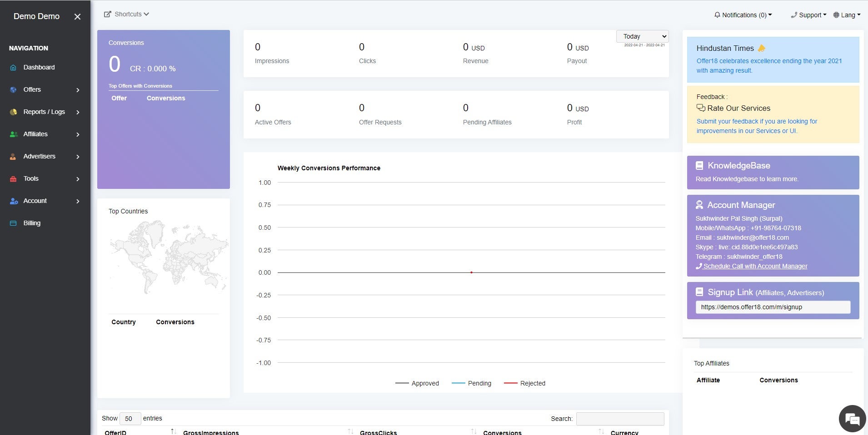The width and height of the screenshot is (868, 435).
Task: Click the Support phone icon
Action: [794, 15]
